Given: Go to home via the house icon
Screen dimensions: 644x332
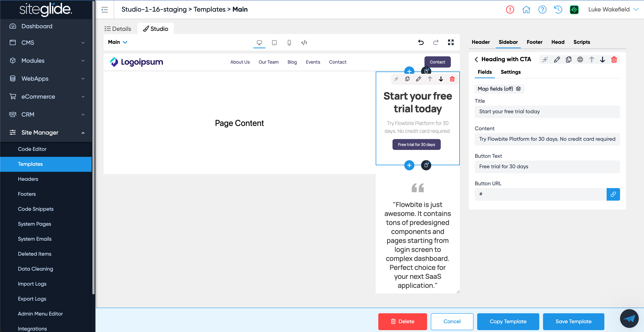Looking at the screenshot, I should tap(526, 10).
